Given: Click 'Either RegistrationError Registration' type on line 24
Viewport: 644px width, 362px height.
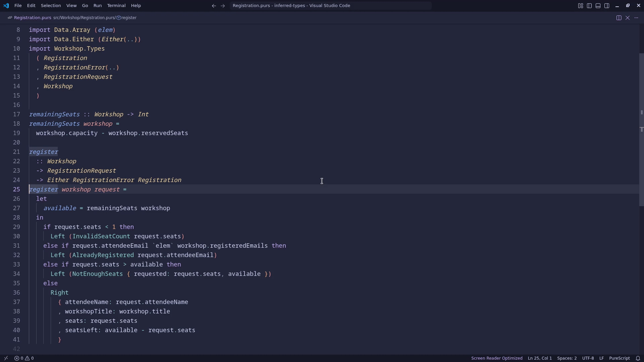Looking at the screenshot, I should [114, 180].
